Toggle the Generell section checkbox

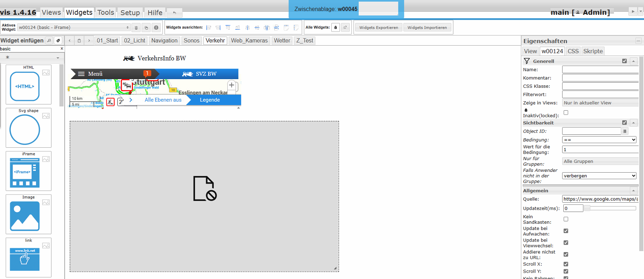click(x=625, y=61)
